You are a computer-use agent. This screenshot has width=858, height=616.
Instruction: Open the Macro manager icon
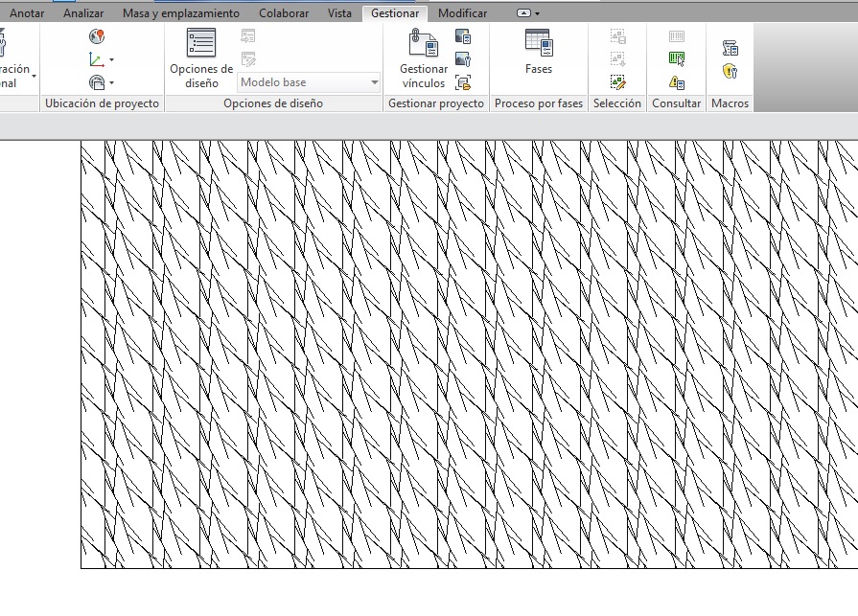click(730, 49)
